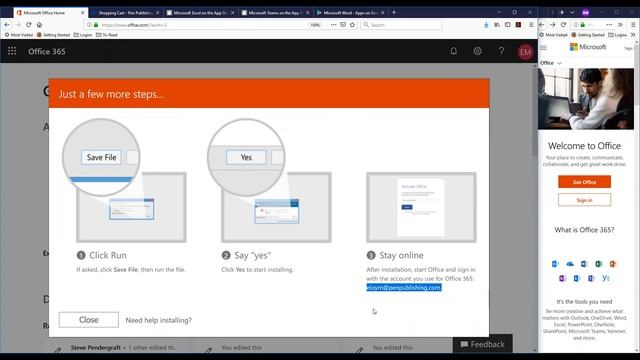Click the 'Stay online' step heading
Viewport: 640px width, 360px height.
[x=401, y=256]
